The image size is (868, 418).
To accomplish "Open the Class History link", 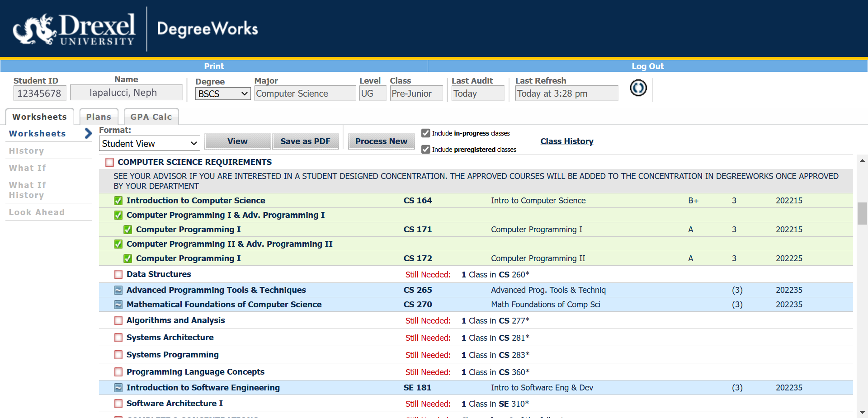I will pos(567,141).
